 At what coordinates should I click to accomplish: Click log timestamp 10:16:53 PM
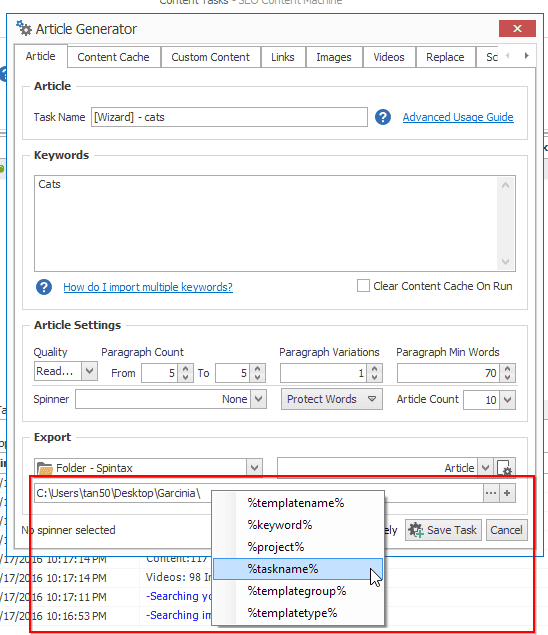[77, 616]
